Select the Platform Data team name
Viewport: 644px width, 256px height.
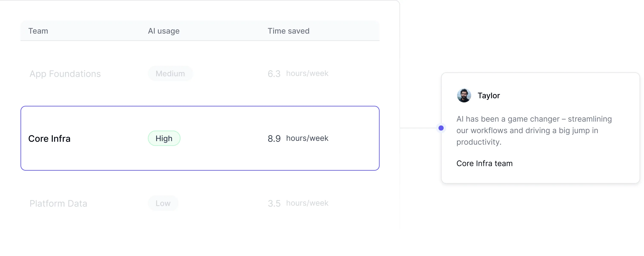[58, 204]
